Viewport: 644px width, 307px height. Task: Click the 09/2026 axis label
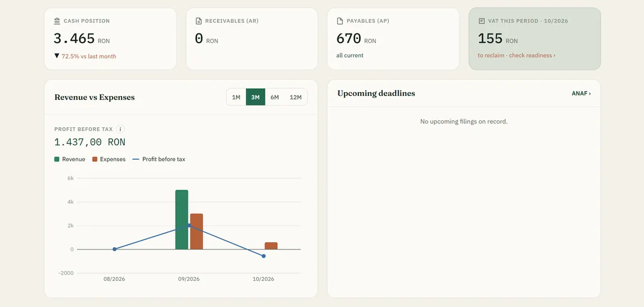[188, 279]
